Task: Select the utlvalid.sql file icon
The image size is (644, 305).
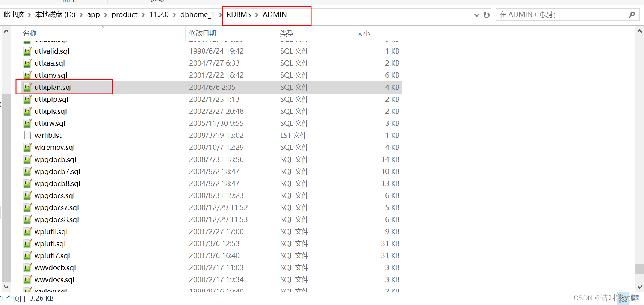Action: 27,51
